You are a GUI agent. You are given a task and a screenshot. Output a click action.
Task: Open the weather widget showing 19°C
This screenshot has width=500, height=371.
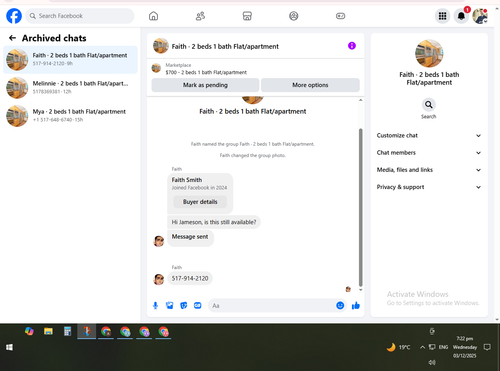398,347
